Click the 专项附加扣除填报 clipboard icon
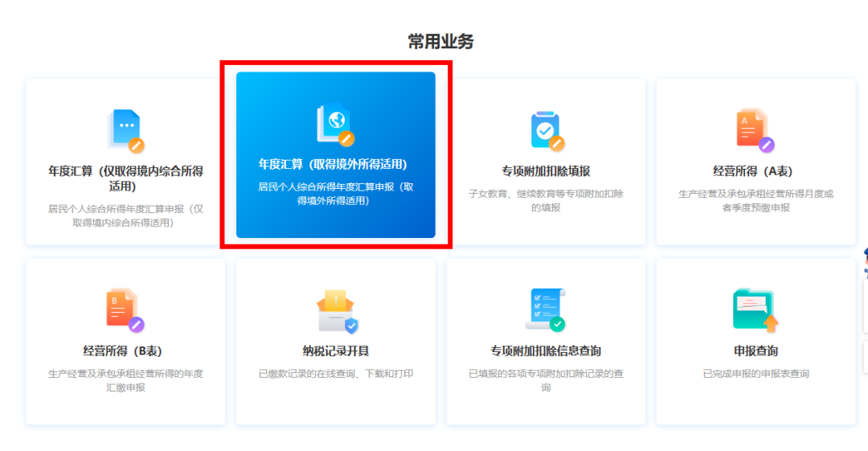This screenshot has width=868, height=451. pos(547,131)
